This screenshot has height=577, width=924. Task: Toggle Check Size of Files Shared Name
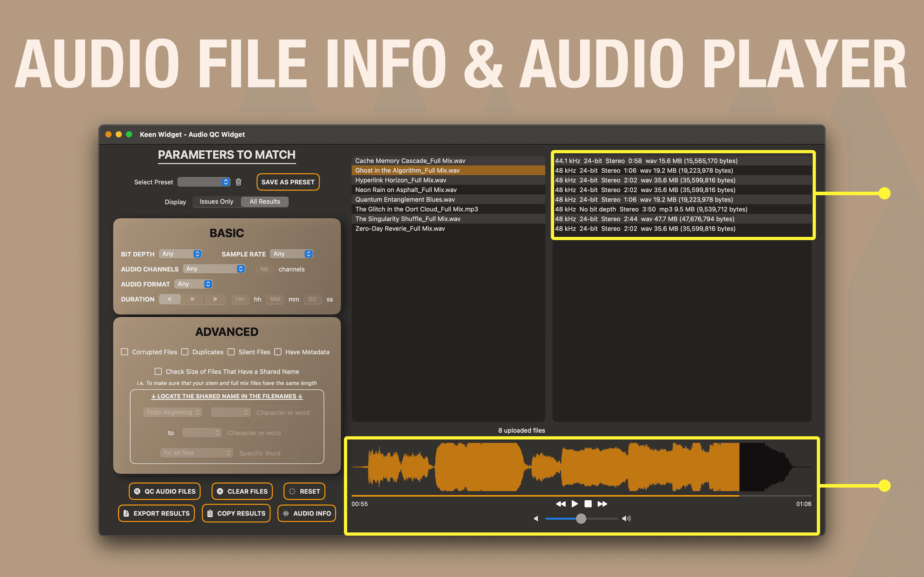pos(158,371)
